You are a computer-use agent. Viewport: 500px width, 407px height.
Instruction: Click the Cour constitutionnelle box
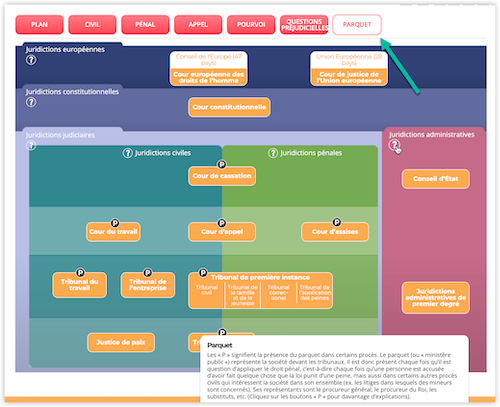point(229,107)
